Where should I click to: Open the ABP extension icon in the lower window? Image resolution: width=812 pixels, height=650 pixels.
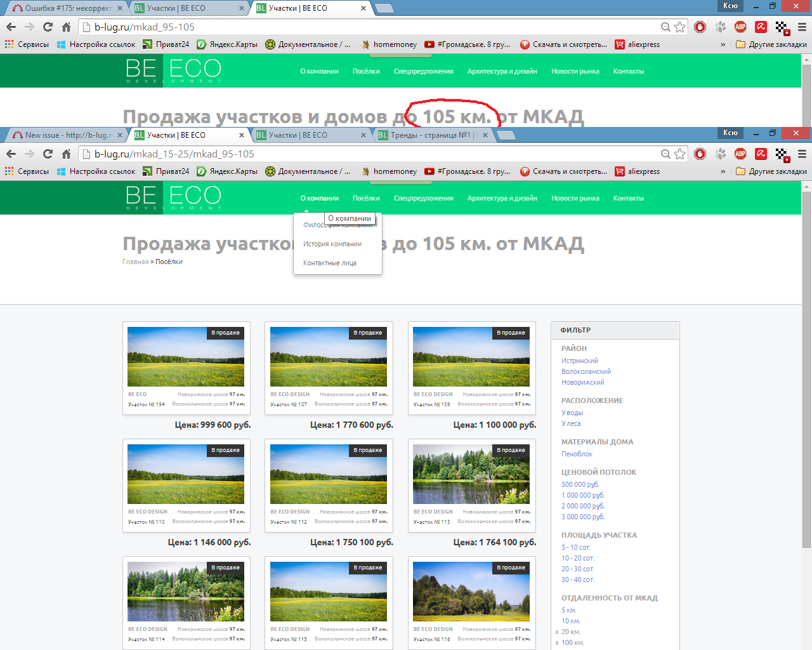740,154
